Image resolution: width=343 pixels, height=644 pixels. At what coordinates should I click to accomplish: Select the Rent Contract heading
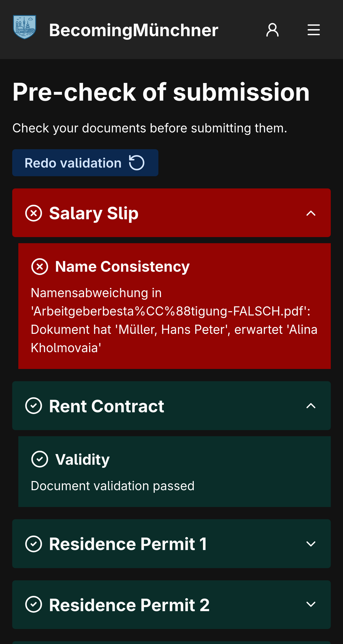[106, 406]
